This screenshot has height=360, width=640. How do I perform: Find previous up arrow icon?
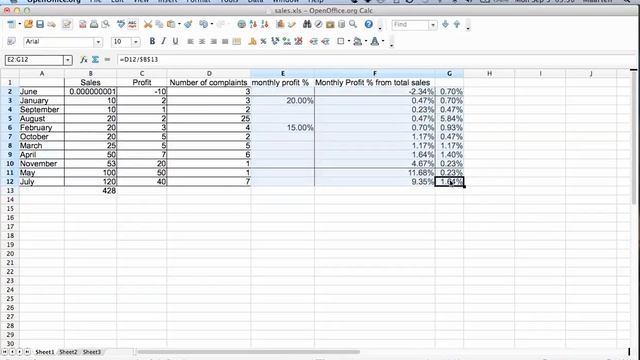click(457, 24)
